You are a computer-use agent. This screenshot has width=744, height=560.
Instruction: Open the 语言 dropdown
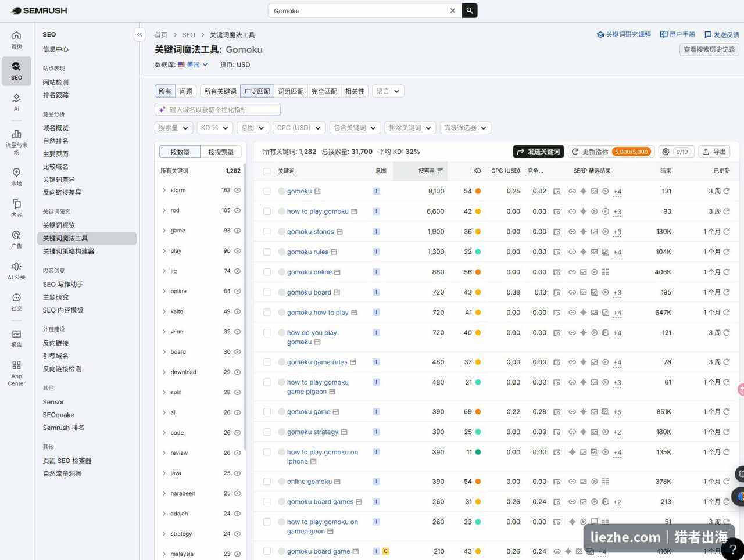pyautogui.click(x=388, y=91)
